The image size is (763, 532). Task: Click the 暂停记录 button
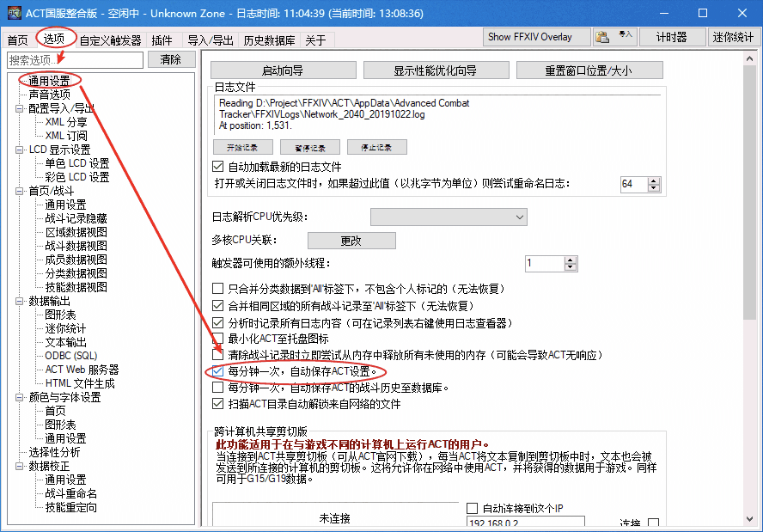pos(310,147)
